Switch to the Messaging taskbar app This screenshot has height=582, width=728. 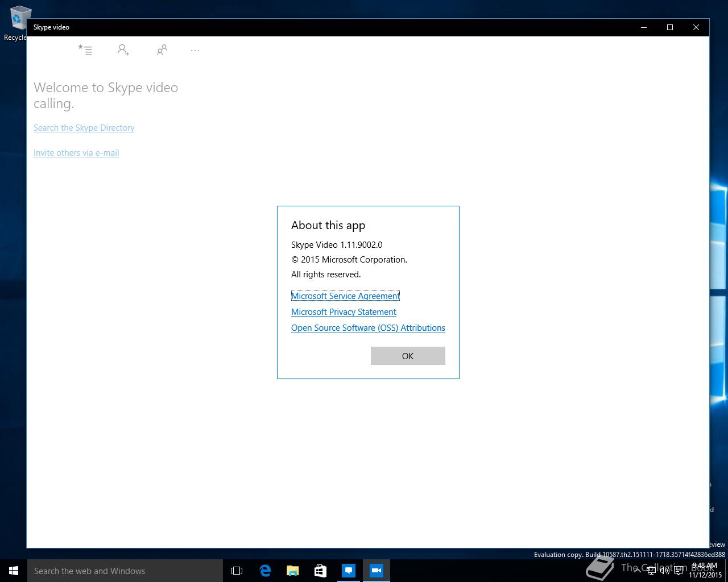(349, 571)
